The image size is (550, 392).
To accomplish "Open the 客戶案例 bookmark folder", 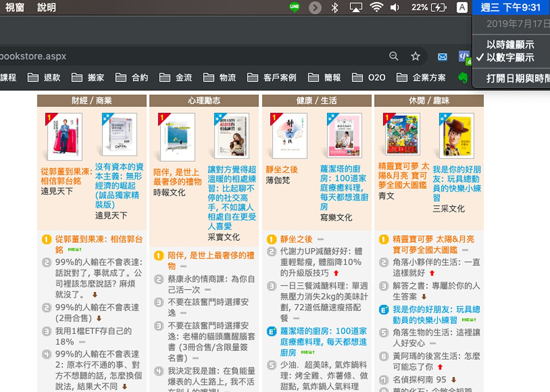I will pyautogui.click(x=272, y=77).
